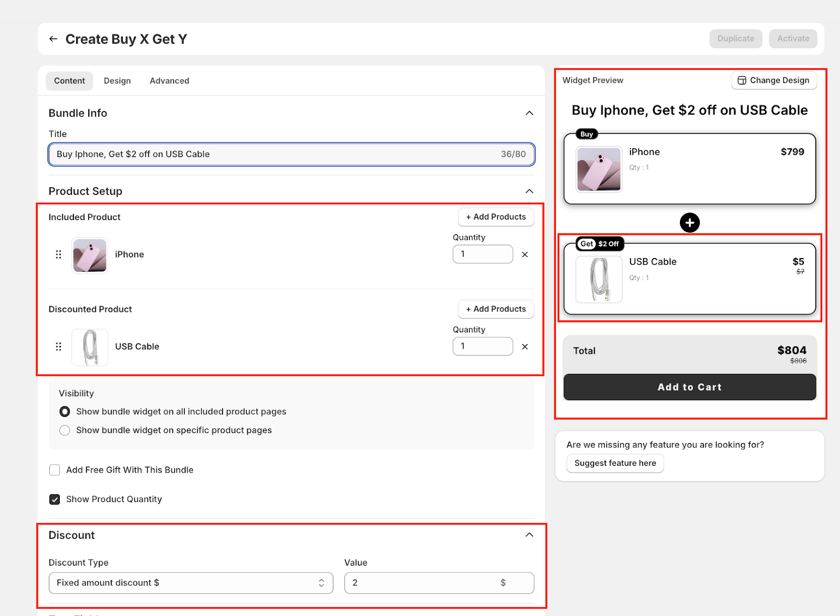Image resolution: width=840 pixels, height=616 pixels.
Task: Collapse the Bundle Info section
Action: pos(529,113)
